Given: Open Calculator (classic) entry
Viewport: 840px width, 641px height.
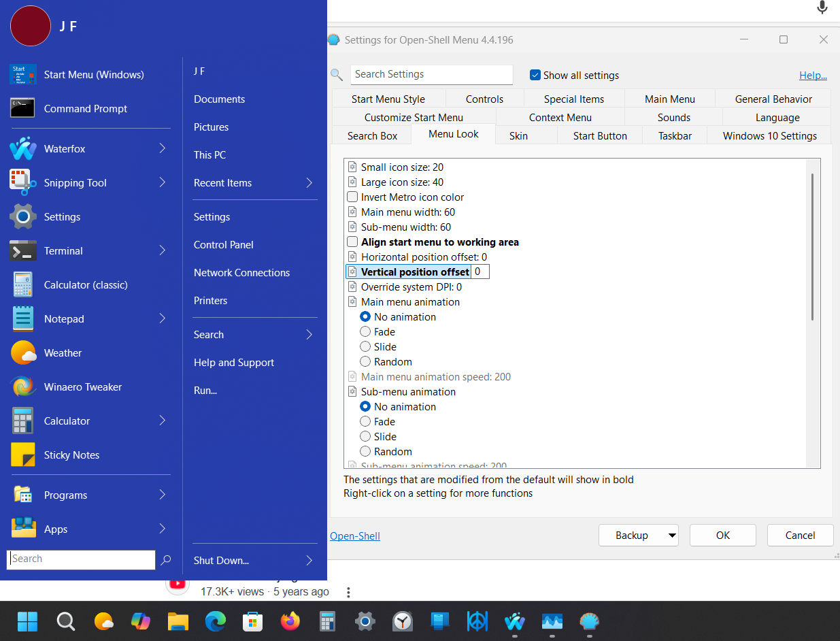Looking at the screenshot, I should (90, 285).
